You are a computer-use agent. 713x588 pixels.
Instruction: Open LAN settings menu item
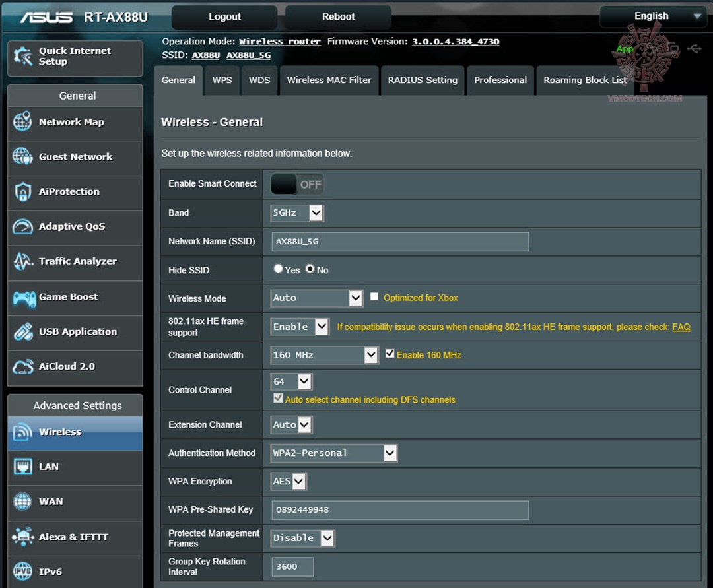75,468
